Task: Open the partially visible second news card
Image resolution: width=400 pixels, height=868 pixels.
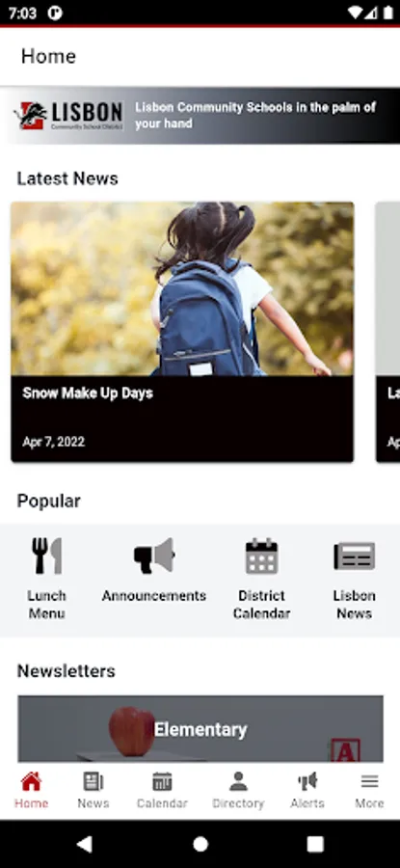Action: (387, 332)
